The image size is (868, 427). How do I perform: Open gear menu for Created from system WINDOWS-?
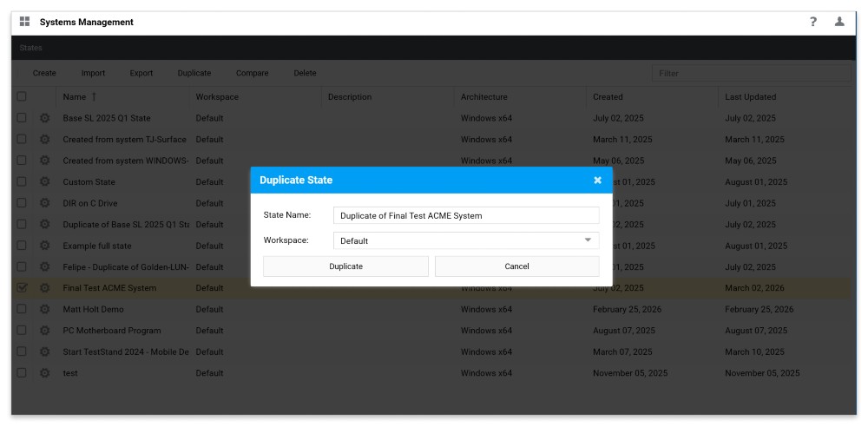(45, 161)
